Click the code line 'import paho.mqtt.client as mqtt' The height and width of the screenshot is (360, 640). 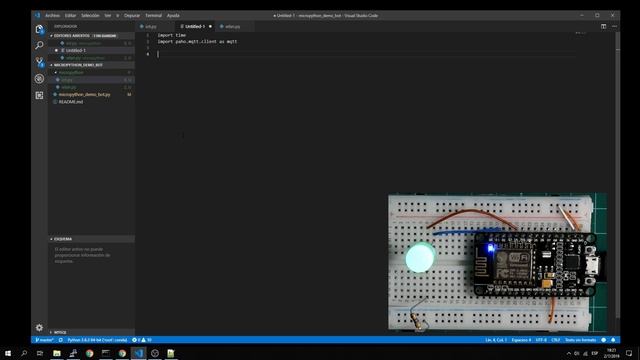point(197,42)
